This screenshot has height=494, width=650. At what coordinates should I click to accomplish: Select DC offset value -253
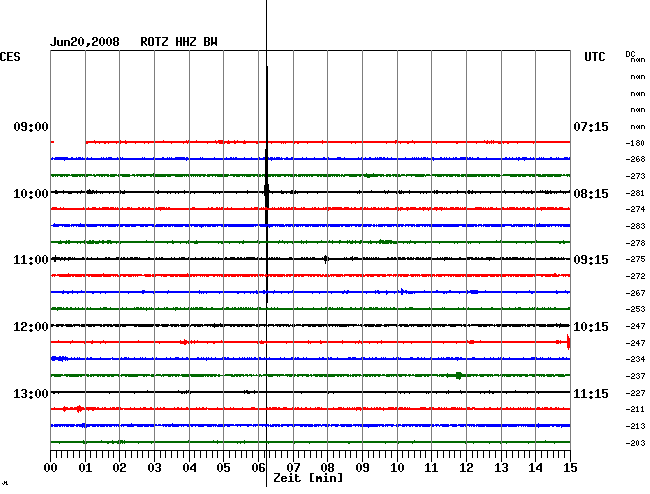point(635,309)
